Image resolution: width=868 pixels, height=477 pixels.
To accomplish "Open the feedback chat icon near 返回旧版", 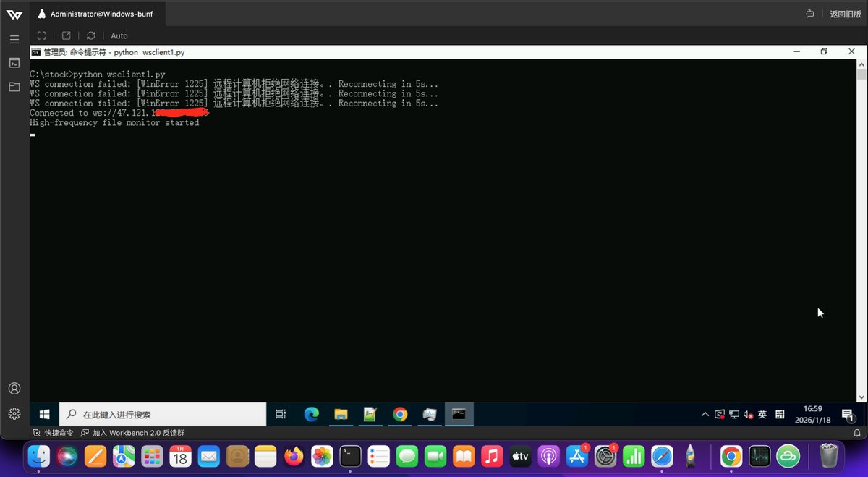I will coord(810,14).
